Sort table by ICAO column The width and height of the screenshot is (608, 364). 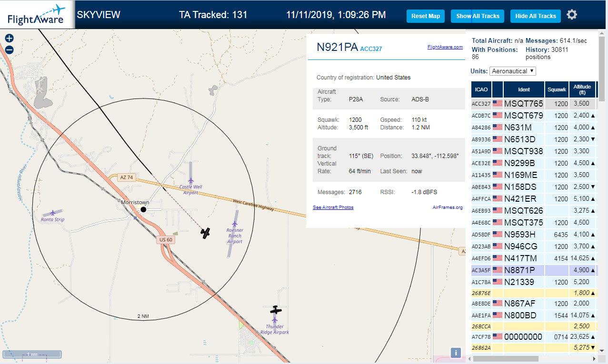point(481,89)
